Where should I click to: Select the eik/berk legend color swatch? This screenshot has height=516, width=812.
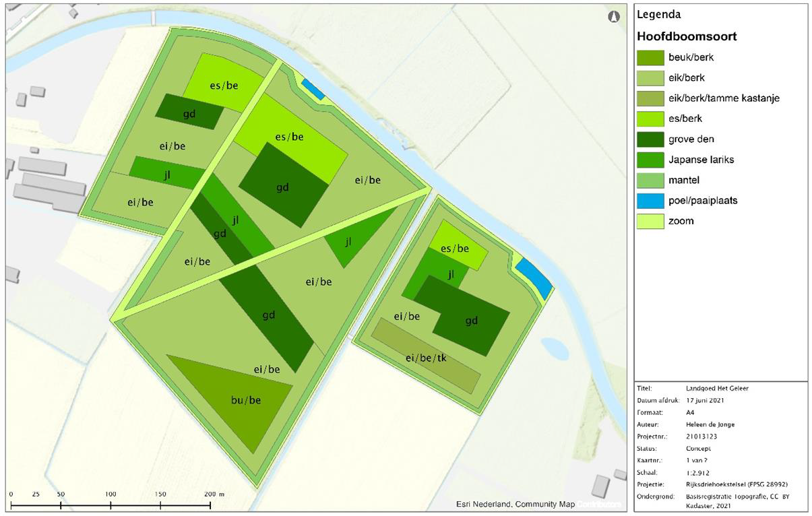(650, 78)
